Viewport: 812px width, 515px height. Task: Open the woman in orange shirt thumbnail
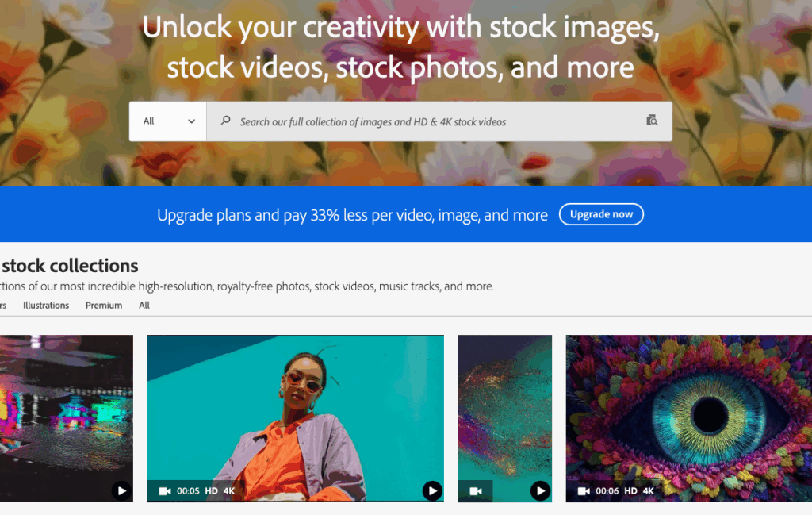click(x=295, y=405)
